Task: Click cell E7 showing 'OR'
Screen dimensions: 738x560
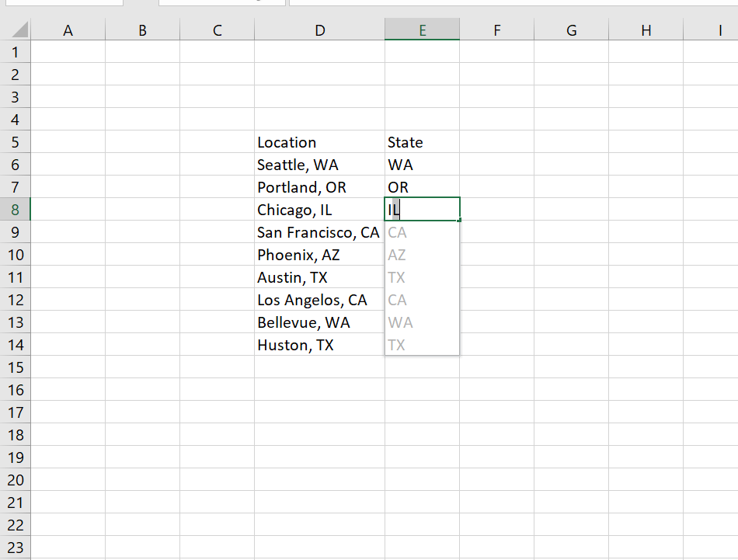Action: [x=422, y=187]
